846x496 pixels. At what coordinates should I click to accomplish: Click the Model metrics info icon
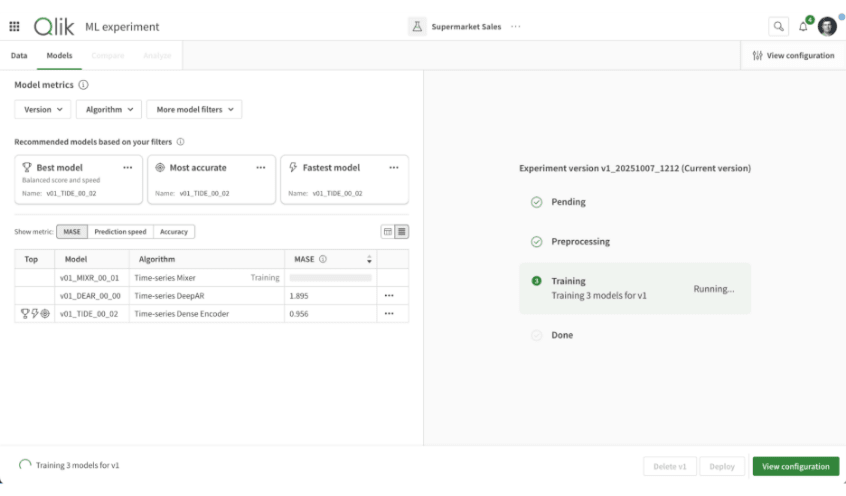point(83,85)
